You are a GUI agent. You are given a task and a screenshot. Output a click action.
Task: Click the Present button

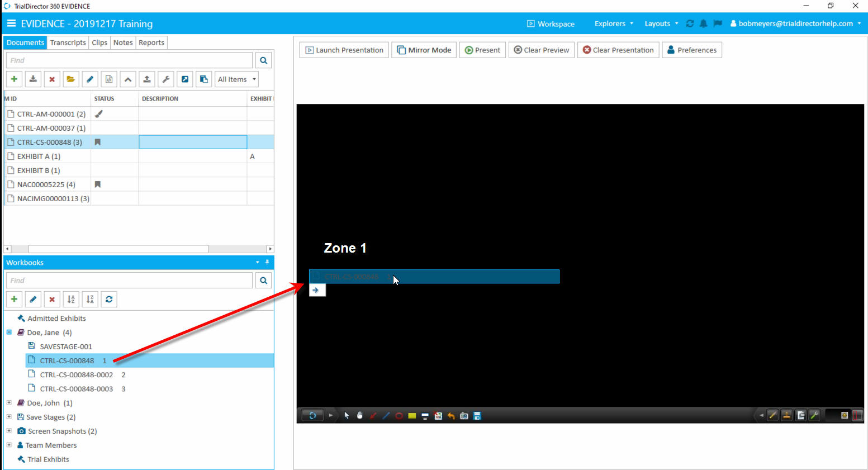click(483, 50)
